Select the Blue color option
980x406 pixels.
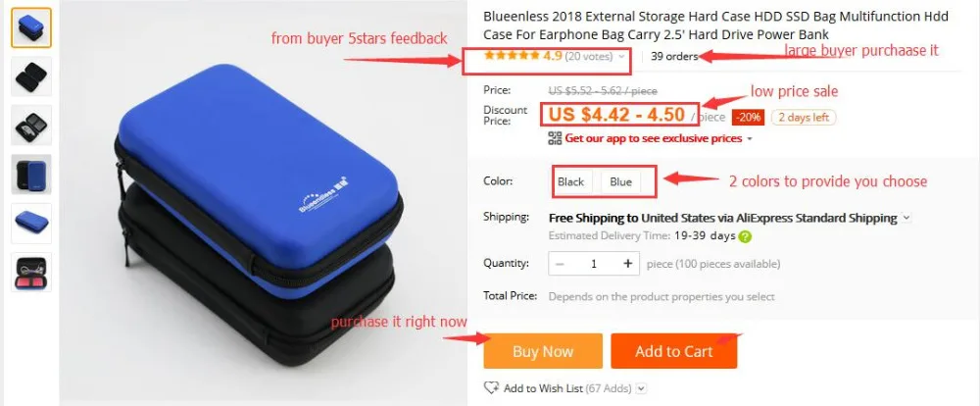(620, 182)
